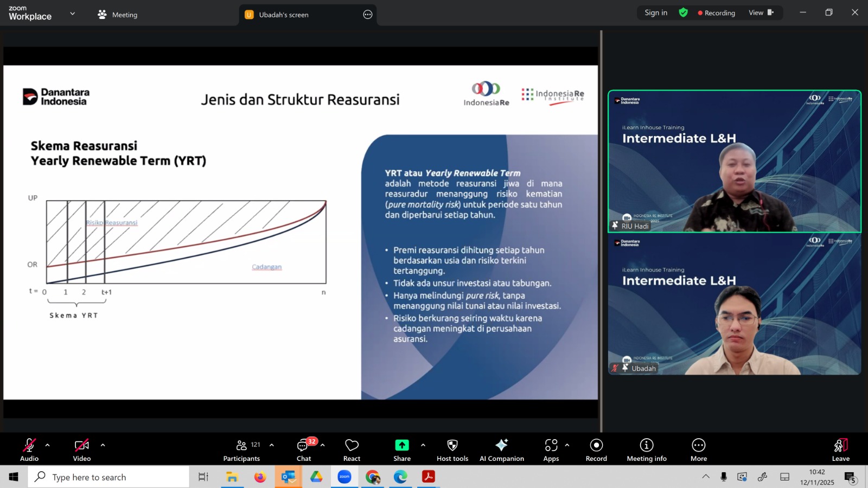The image size is (868, 488).
Task: Show Meeting info details
Action: 646,450
